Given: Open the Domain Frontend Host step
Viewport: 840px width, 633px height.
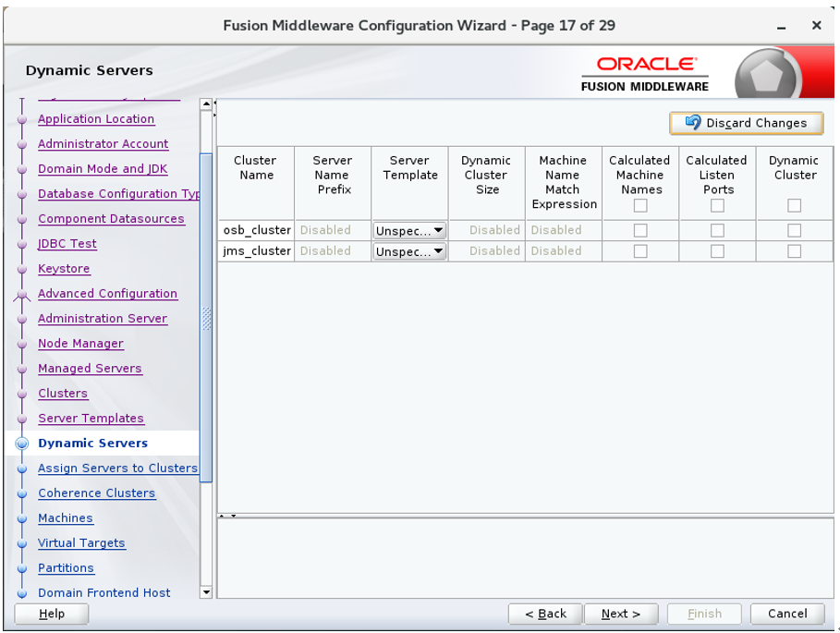Looking at the screenshot, I should [x=104, y=593].
